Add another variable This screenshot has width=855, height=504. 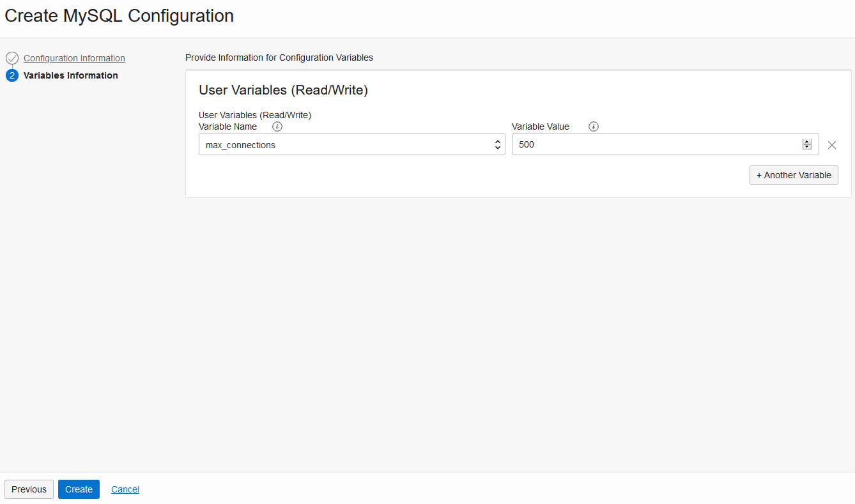tap(794, 175)
